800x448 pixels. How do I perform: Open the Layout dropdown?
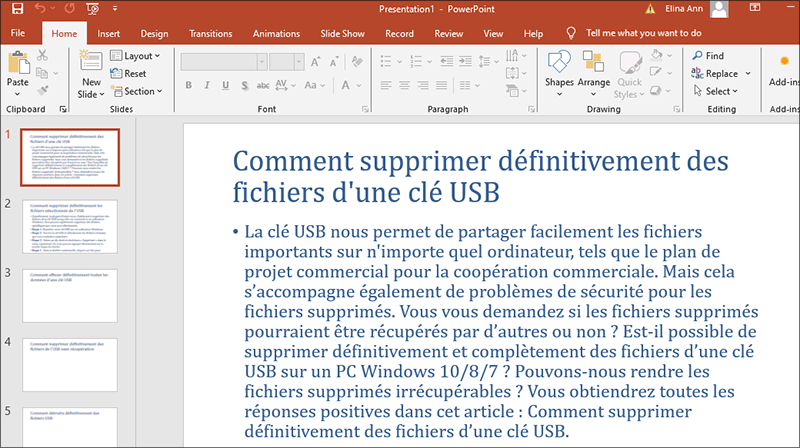coord(135,56)
